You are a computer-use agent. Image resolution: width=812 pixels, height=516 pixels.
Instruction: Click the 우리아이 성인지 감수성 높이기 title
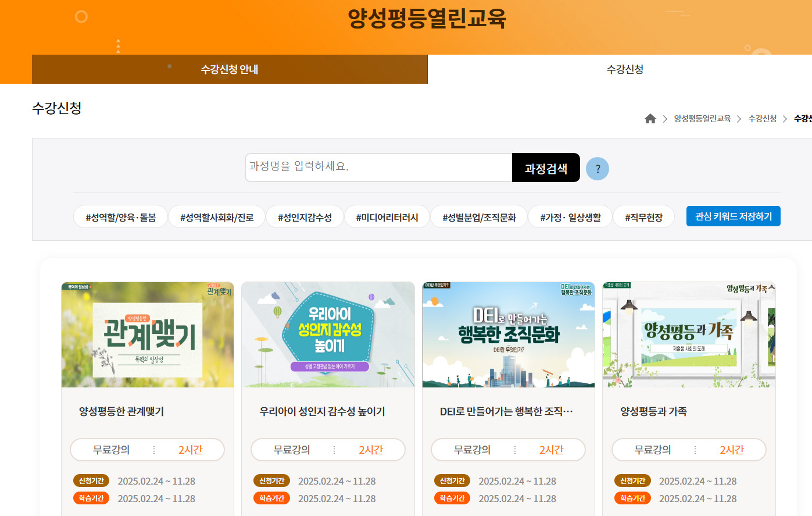click(322, 411)
